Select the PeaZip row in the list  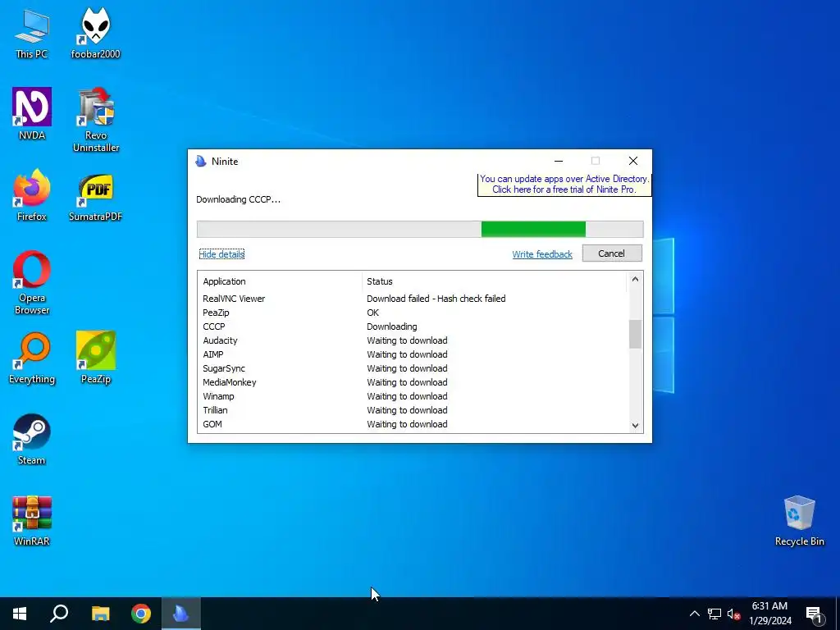coord(413,313)
